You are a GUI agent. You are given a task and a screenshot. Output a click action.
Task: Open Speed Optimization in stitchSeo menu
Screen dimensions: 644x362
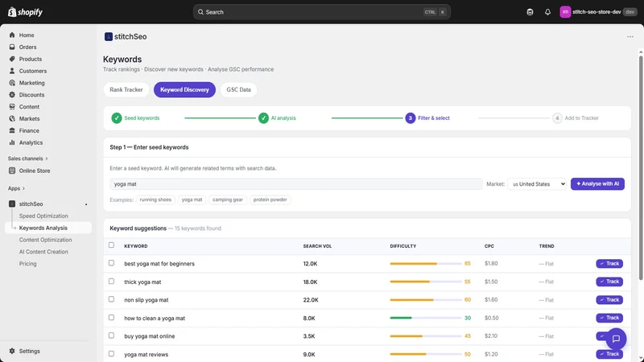pos(43,216)
